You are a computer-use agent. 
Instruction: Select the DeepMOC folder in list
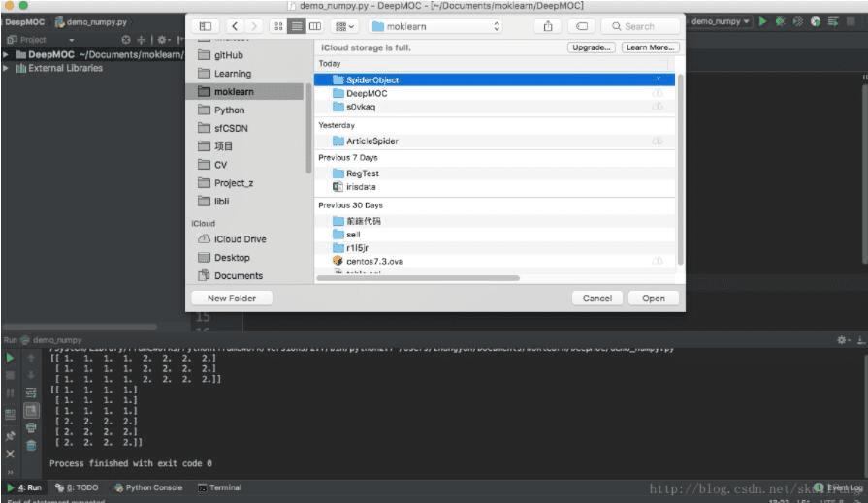495,93
